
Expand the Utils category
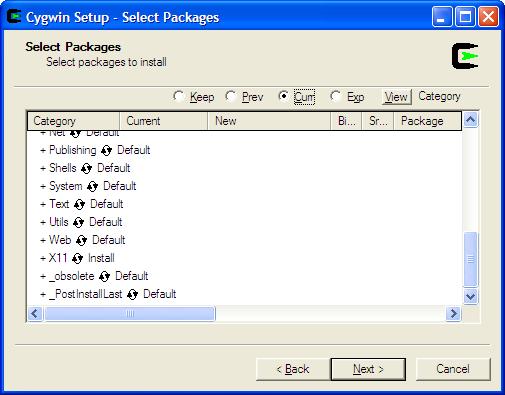coord(43,223)
